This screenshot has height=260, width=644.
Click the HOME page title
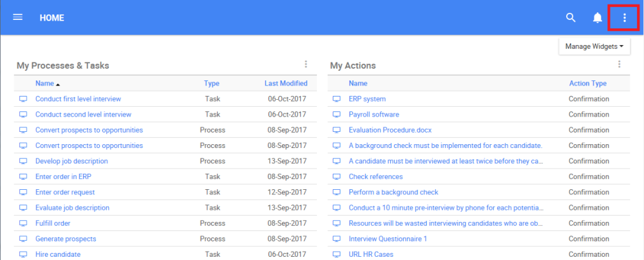(52, 18)
